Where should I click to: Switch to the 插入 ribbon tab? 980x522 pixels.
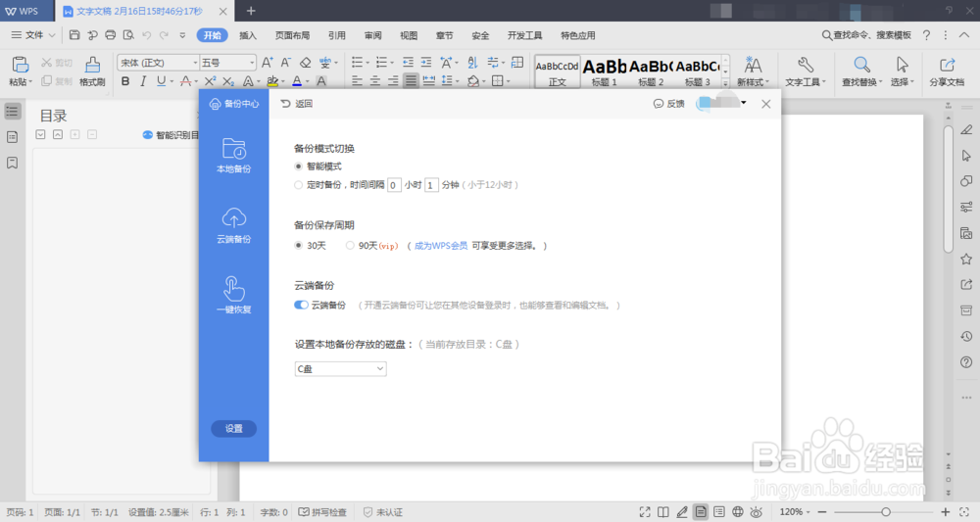pyautogui.click(x=248, y=35)
